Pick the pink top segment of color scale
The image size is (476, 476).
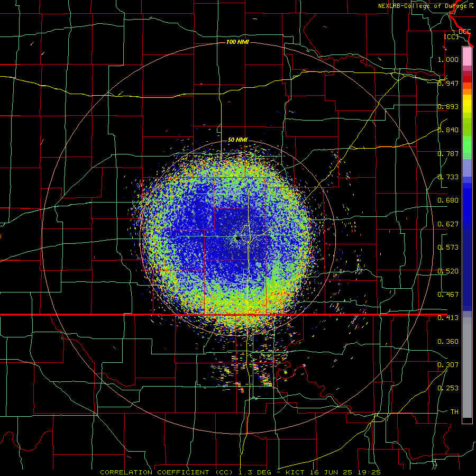point(467,57)
